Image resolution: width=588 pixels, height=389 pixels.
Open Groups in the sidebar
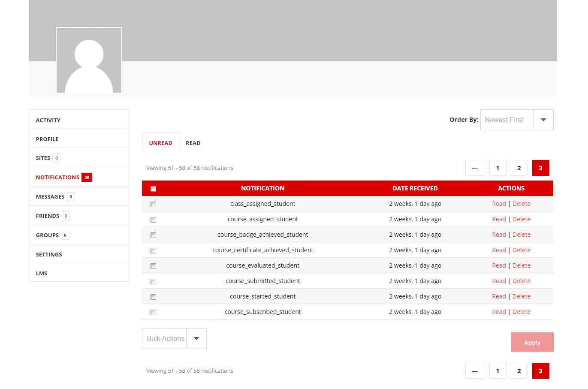pos(79,235)
